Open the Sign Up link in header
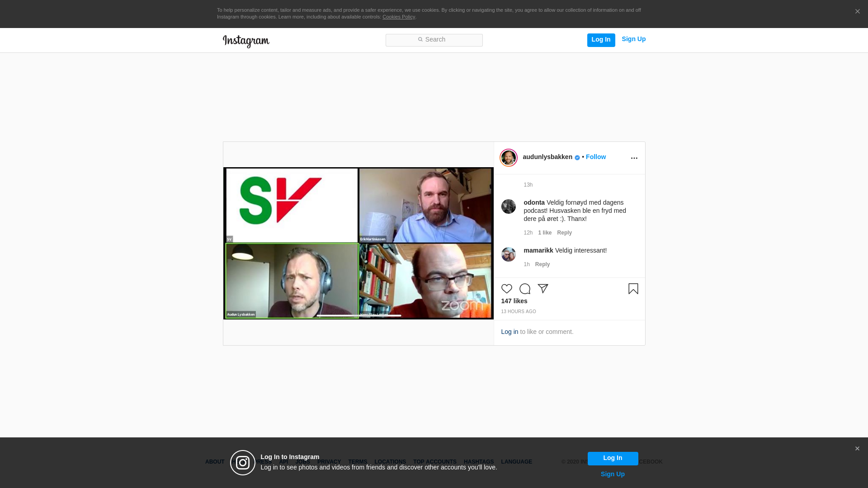Viewport: 868px width, 488px height. [633, 39]
